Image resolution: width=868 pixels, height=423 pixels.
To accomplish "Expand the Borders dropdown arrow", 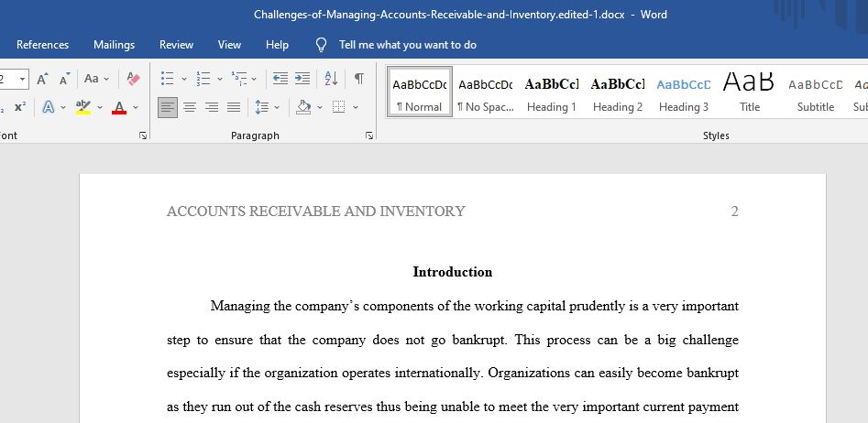I will pos(356,107).
